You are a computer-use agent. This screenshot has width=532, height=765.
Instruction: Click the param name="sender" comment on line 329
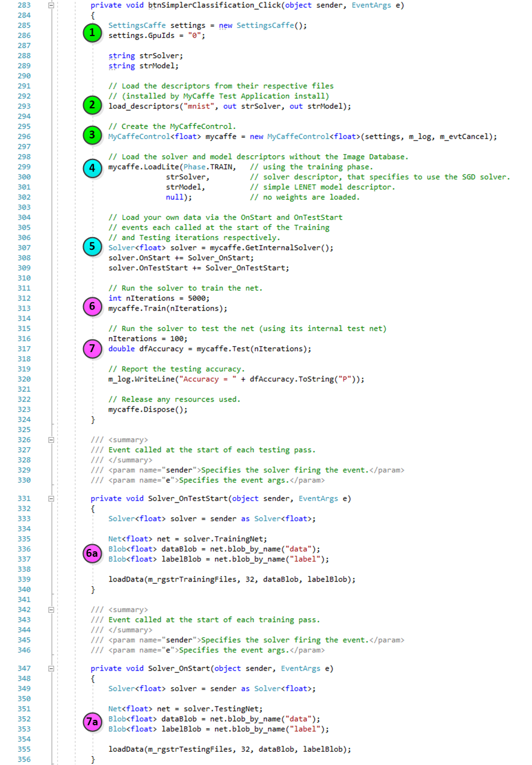tap(256, 470)
